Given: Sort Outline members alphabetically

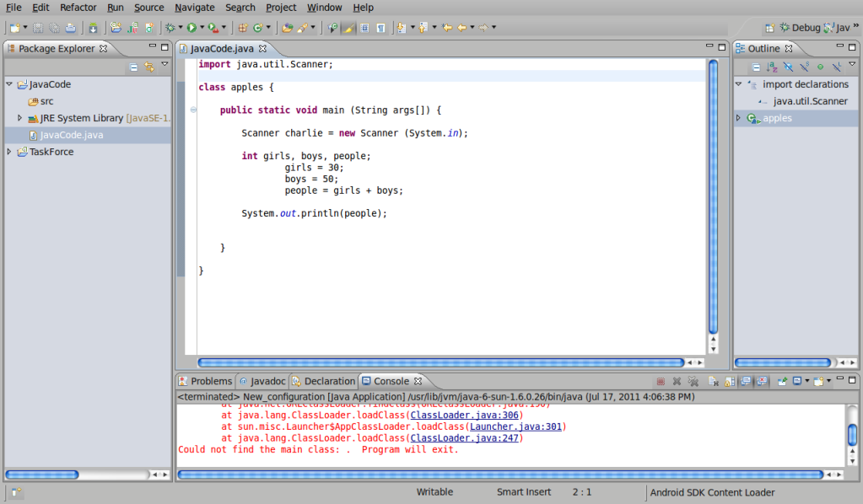Looking at the screenshot, I should [x=772, y=67].
